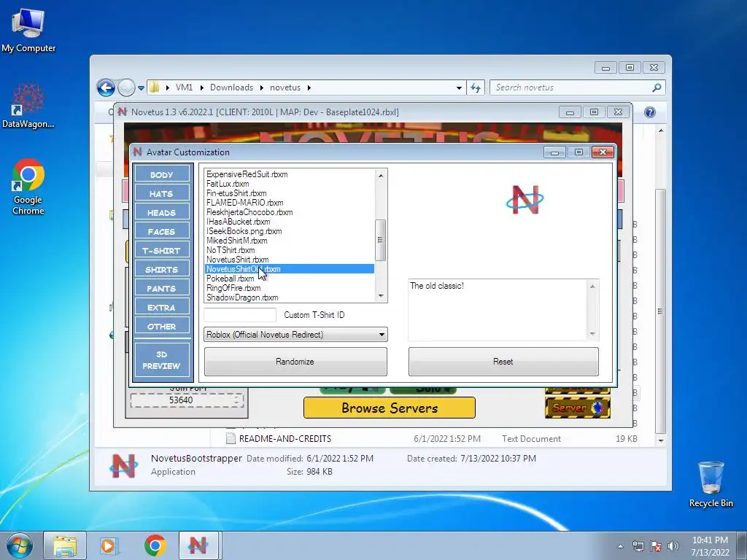Click the Windows Media Player taskbar icon

(109, 545)
